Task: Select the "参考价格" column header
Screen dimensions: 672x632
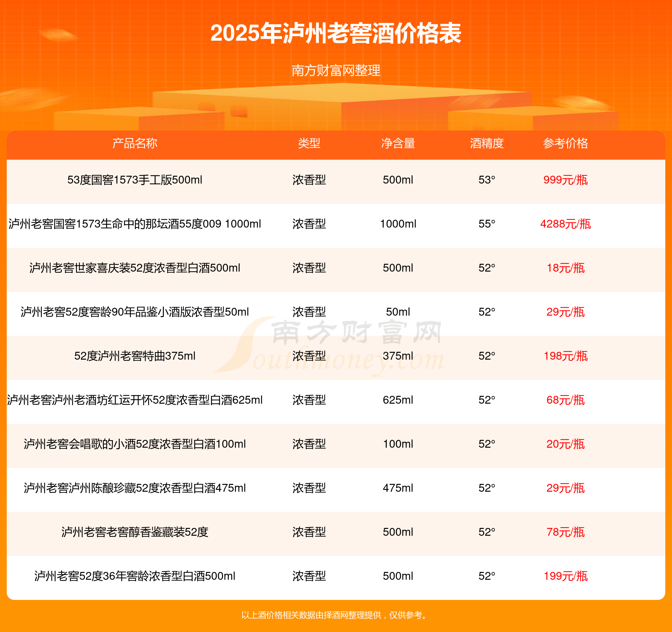Action: click(x=566, y=143)
